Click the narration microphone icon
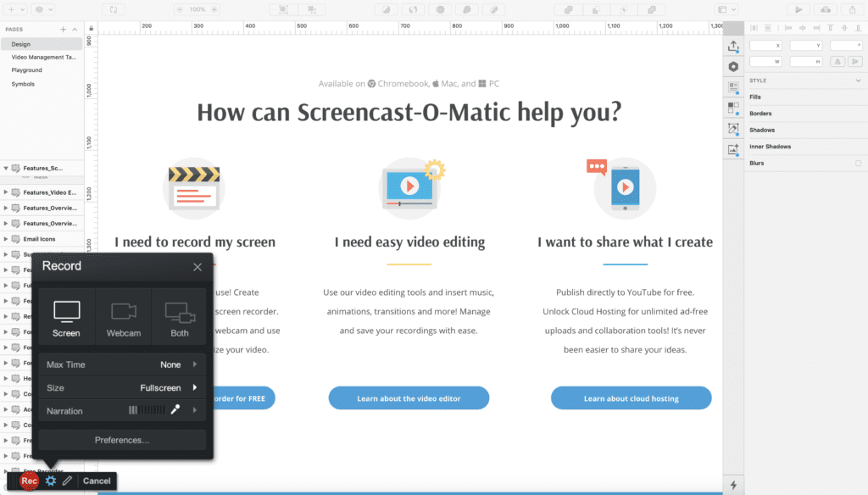Screen dimensions: 868x495 click(175, 409)
